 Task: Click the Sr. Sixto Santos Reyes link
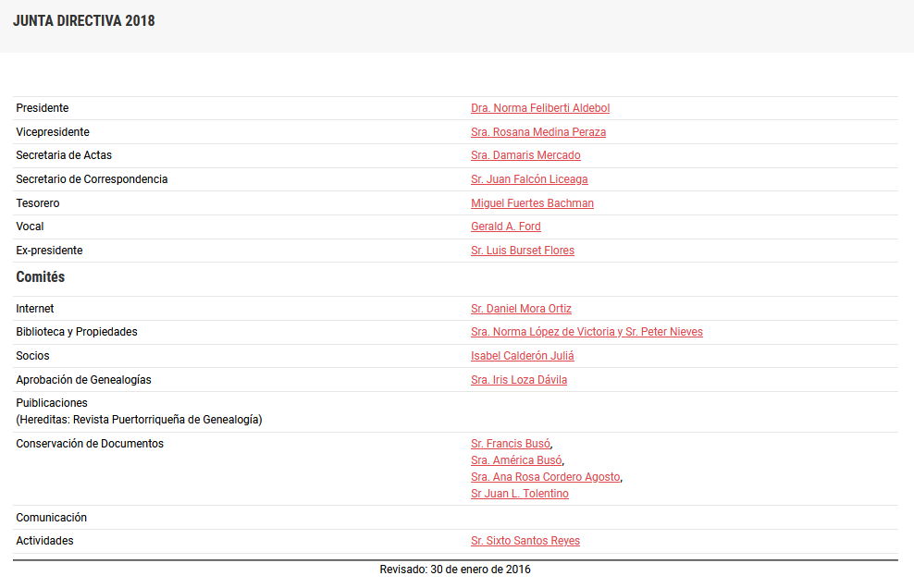point(525,541)
